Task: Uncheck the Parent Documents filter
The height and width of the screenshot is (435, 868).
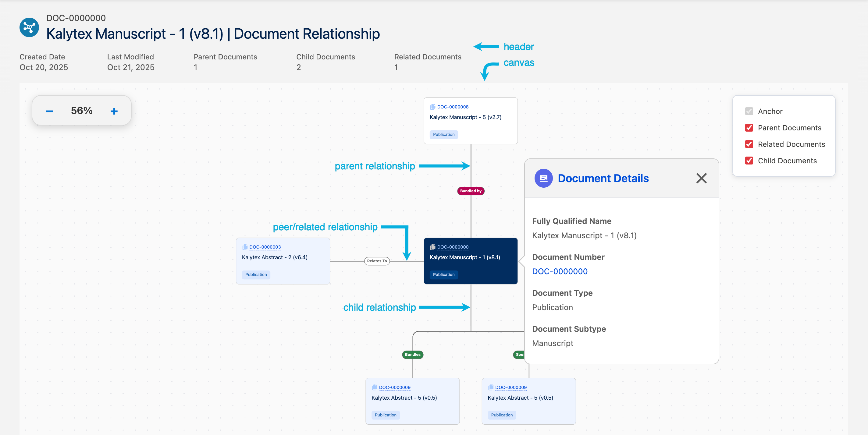Action: coord(749,128)
